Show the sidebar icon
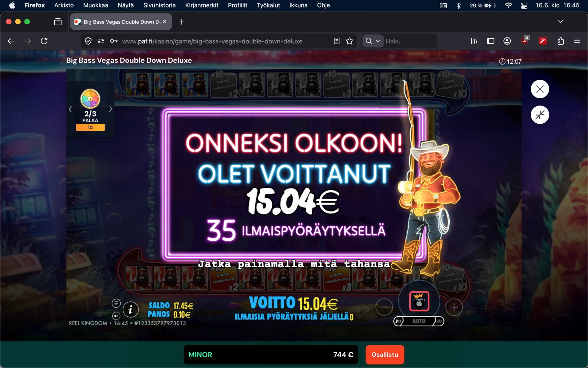588x368 pixels. [x=491, y=41]
